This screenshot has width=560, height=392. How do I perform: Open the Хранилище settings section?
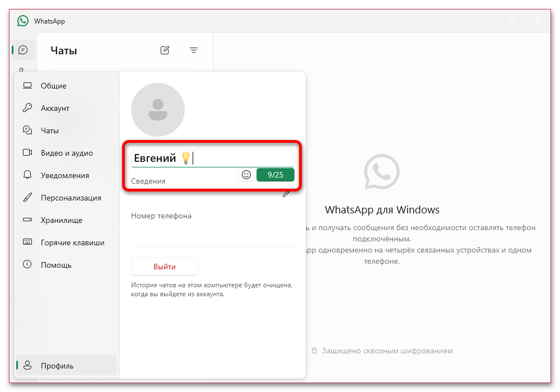67,220
